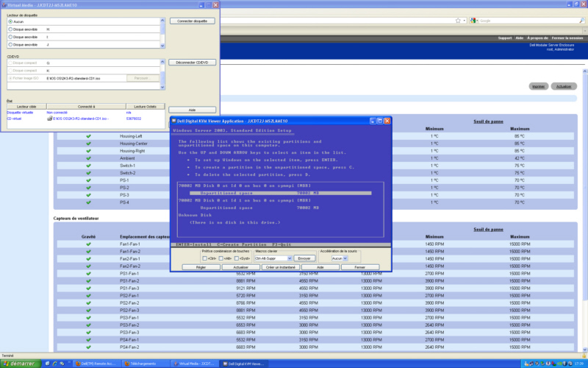
Task: Click the green check icon for PS1-Fan-2
Action: 88,281
